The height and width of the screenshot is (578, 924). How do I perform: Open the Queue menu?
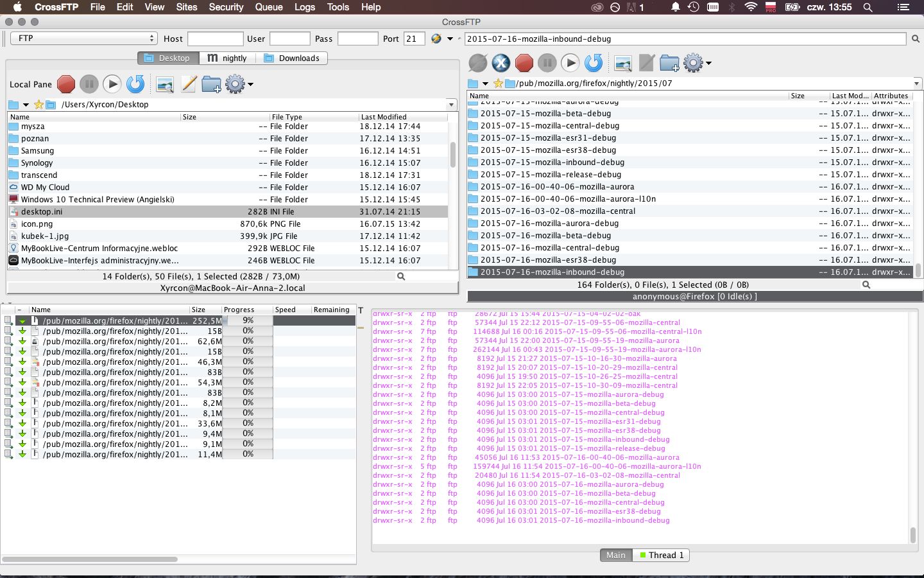coord(269,7)
